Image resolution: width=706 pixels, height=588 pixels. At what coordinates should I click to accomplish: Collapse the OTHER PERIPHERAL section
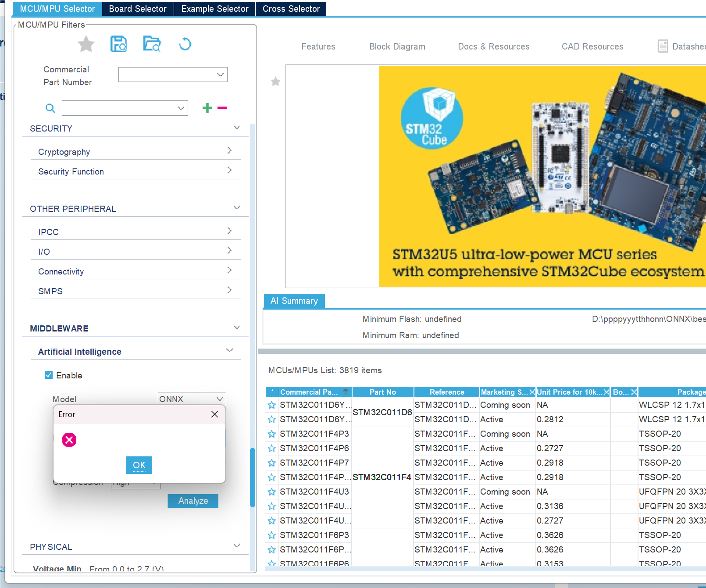pos(237,208)
